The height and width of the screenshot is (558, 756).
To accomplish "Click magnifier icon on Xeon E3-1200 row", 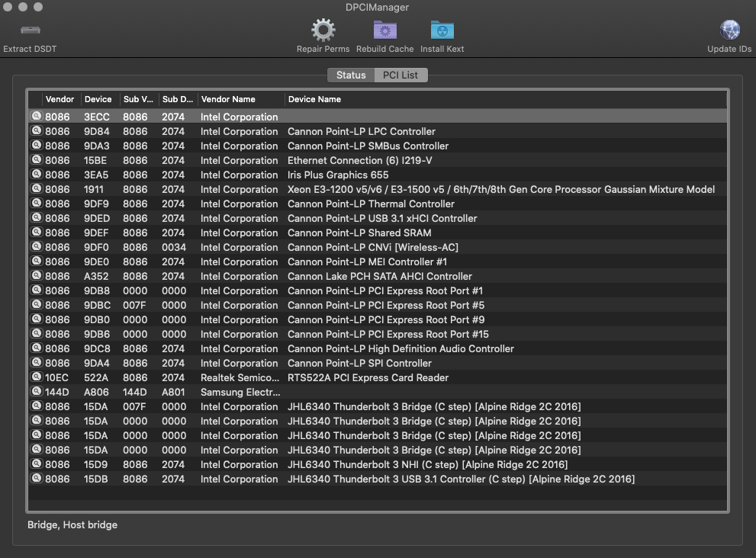I will [36, 188].
